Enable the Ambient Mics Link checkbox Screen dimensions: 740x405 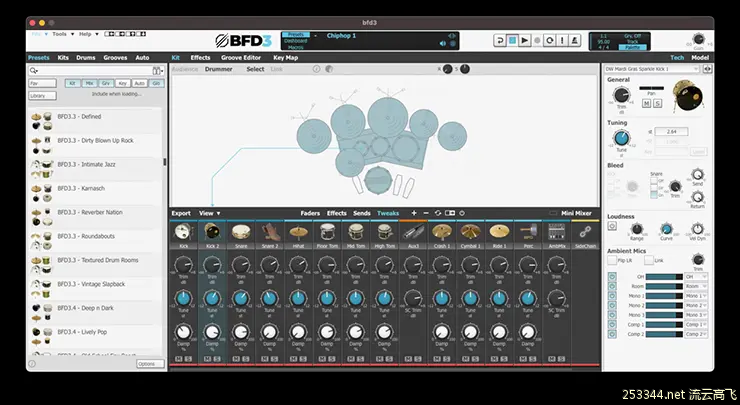(649, 260)
